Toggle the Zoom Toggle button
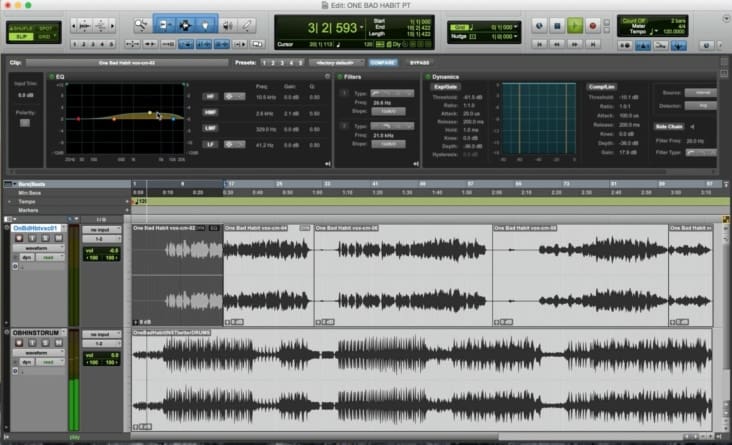The width and height of the screenshot is (732, 445). pyautogui.click(x=132, y=44)
